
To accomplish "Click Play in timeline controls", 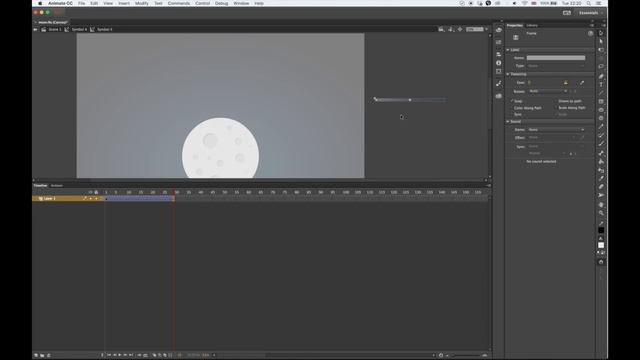I will click(x=120, y=355).
